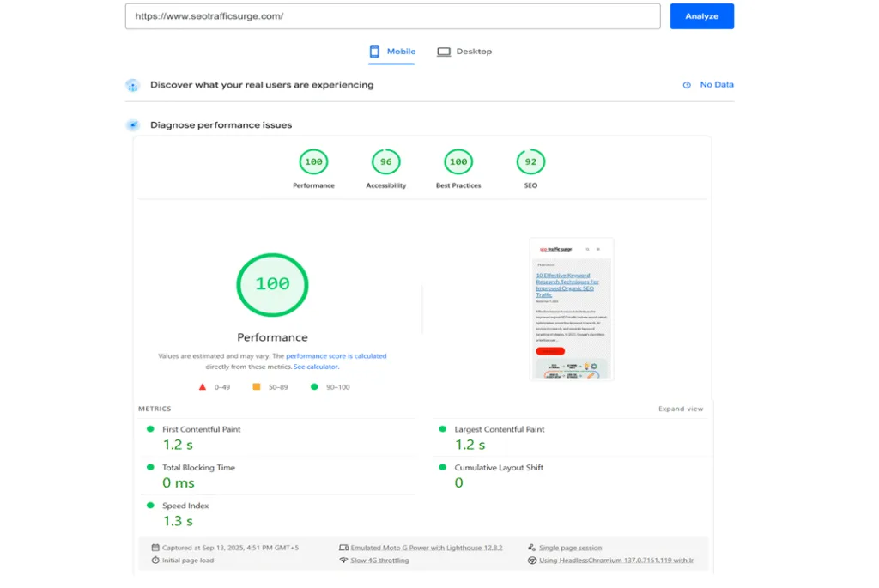
Task: Click the page screenshot thumbnail
Action: [571, 309]
